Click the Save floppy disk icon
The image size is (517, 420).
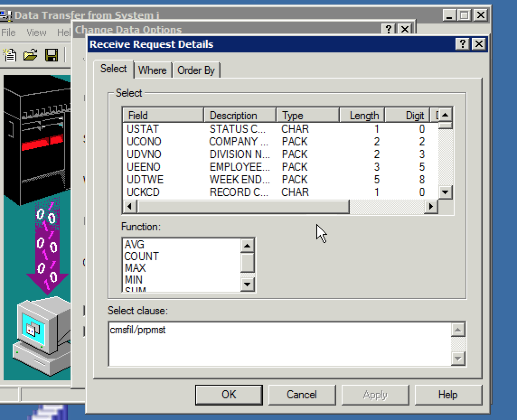52,55
